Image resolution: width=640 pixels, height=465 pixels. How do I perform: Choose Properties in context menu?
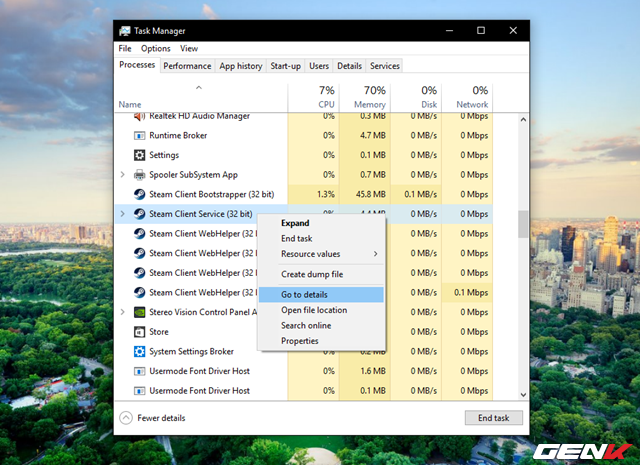tap(321, 341)
